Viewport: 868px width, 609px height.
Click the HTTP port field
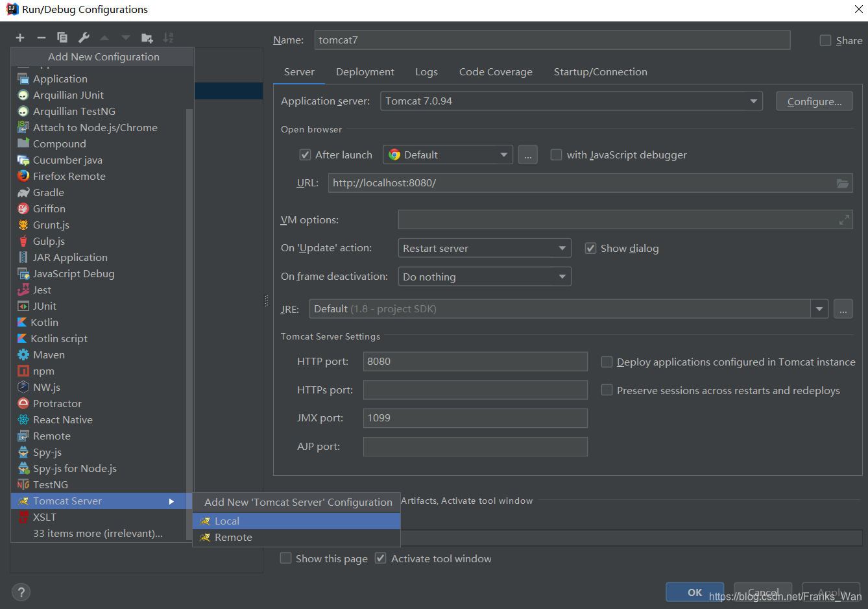[x=476, y=362]
